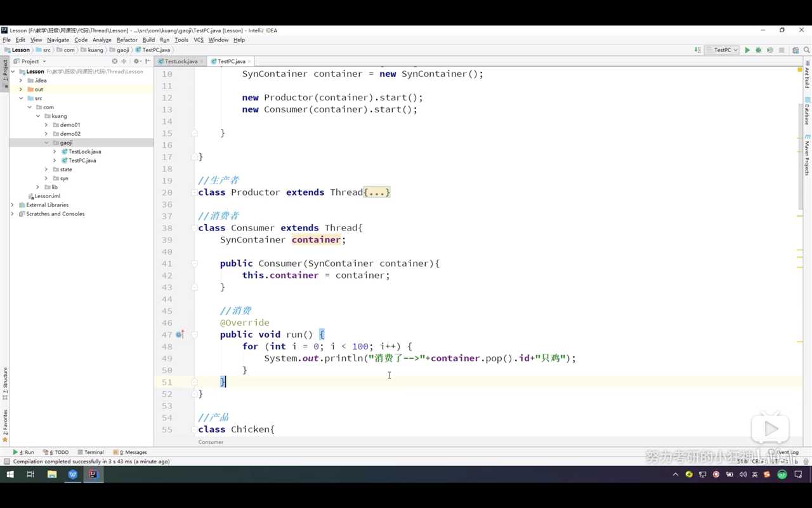Toggle the Maven Projects side panel
Image resolution: width=812 pixels, height=508 pixels.
(x=807, y=155)
